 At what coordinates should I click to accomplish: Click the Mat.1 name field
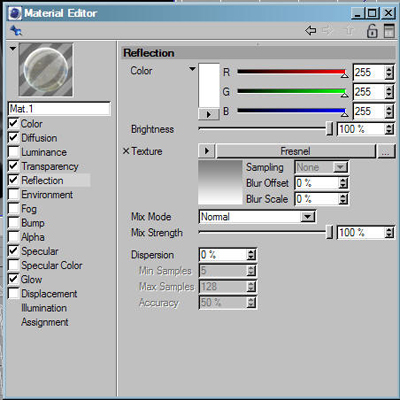tap(59, 109)
